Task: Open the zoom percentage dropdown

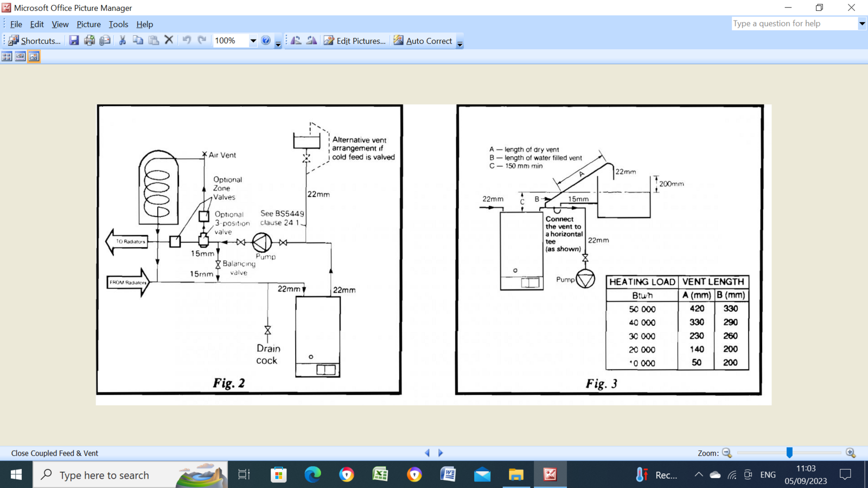Action: [x=253, y=41]
